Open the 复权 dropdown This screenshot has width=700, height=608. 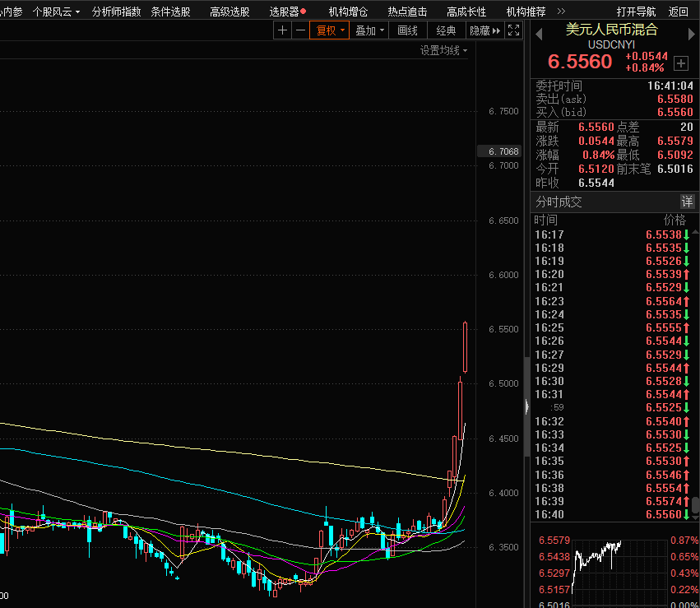point(329,30)
